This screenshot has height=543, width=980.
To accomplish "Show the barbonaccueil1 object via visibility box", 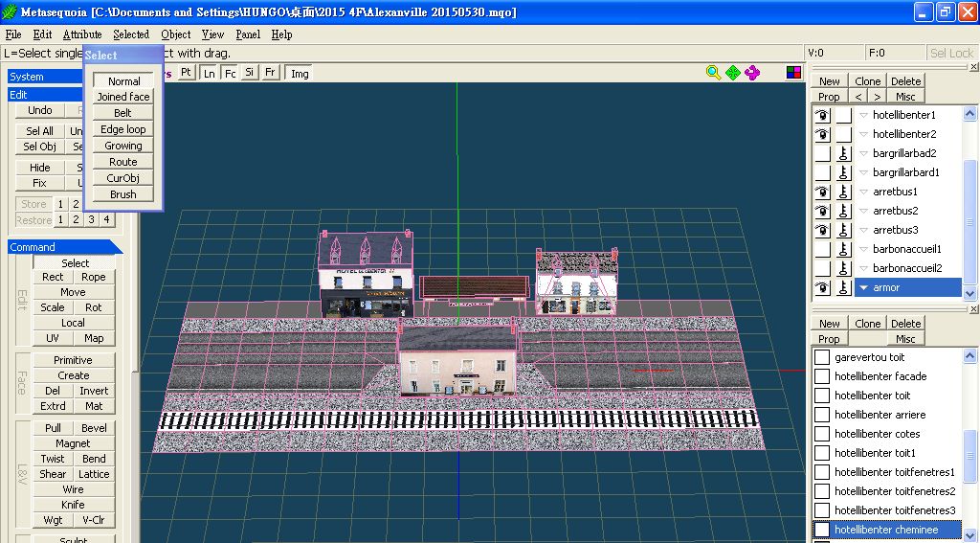I will click(822, 249).
